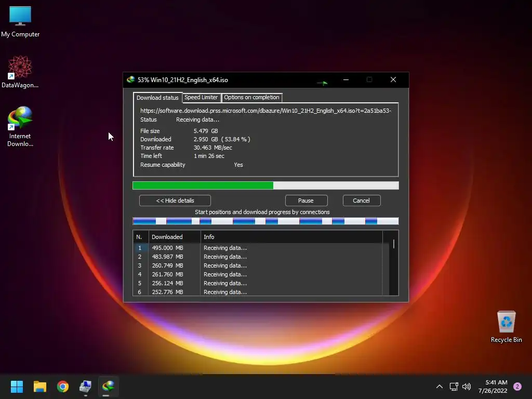Switch to the Speed Limiter tab
Viewport: 532px width, 399px height.
tap(201, 97)
